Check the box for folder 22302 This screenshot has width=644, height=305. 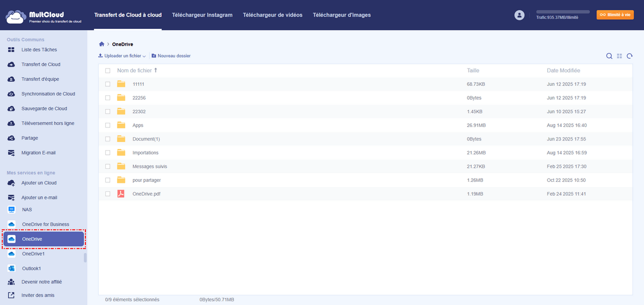pyautogui.click(x=108, y=111)
